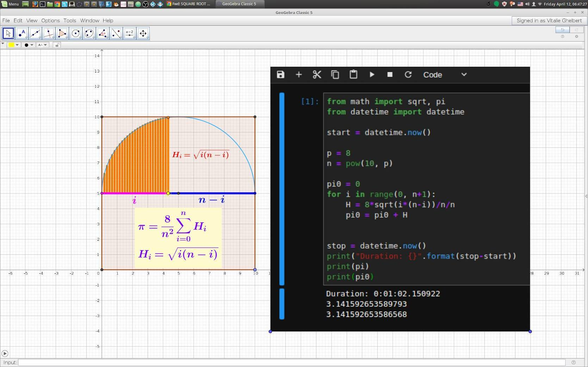Click the plus add-cell icon
Screen dimensions: 588x367
[299, 75]
